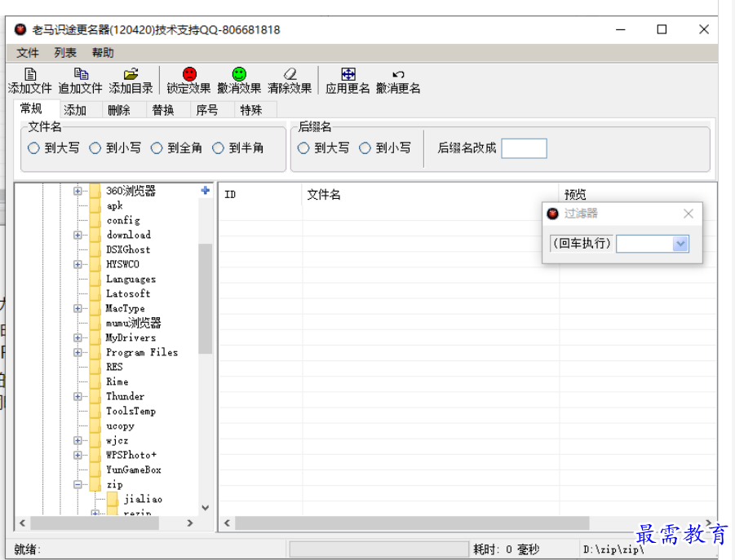The width and height of the screenshot is (735, 560).
Task: Select extension (后缀名) 到大写 radio button
Action: [303, 148]
